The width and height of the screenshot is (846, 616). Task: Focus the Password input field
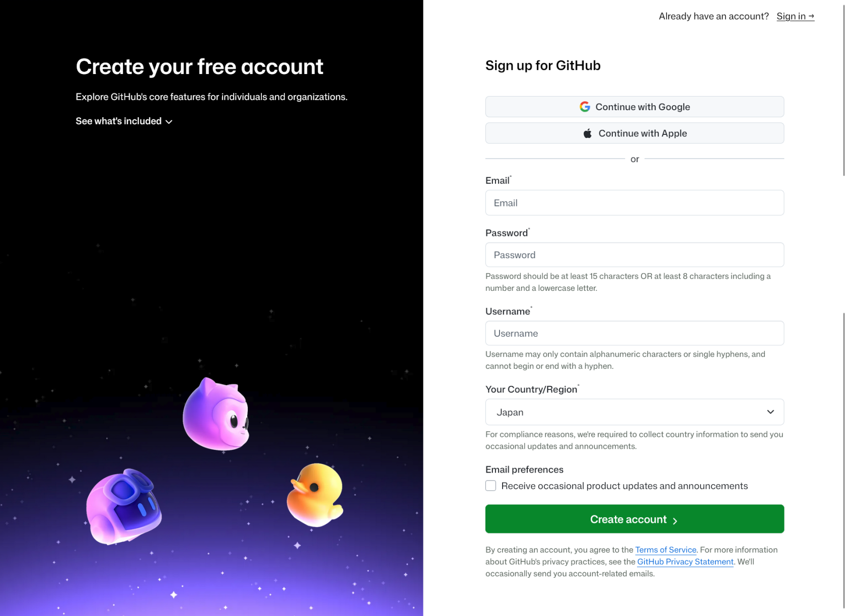point(634,255)
